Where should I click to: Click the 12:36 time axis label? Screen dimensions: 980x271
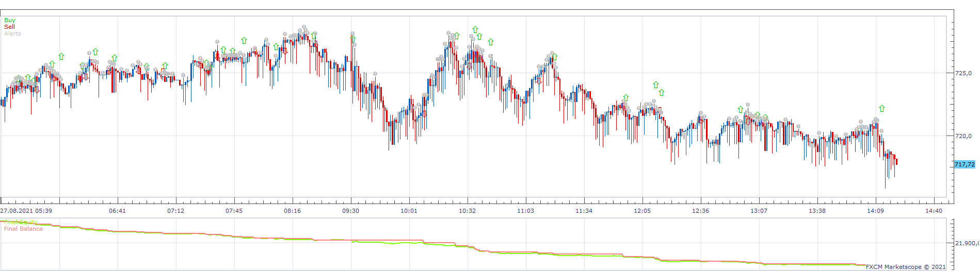700,211
